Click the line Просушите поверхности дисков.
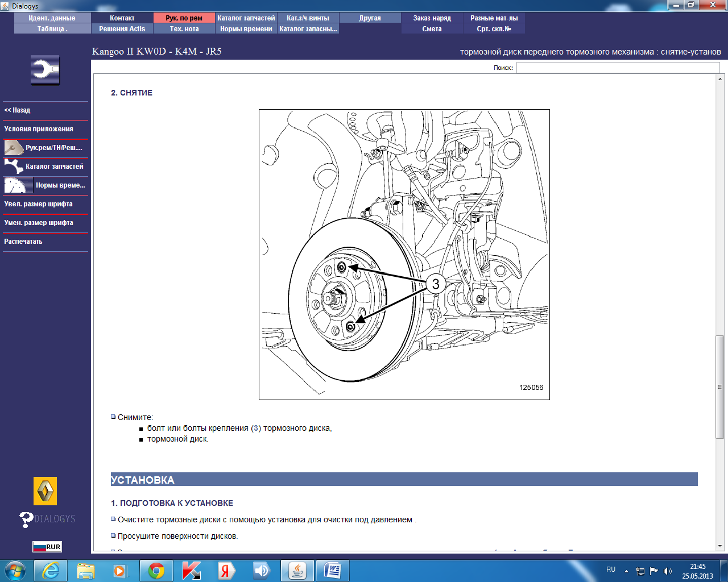 pyautogui.click(x=177, y=536)
